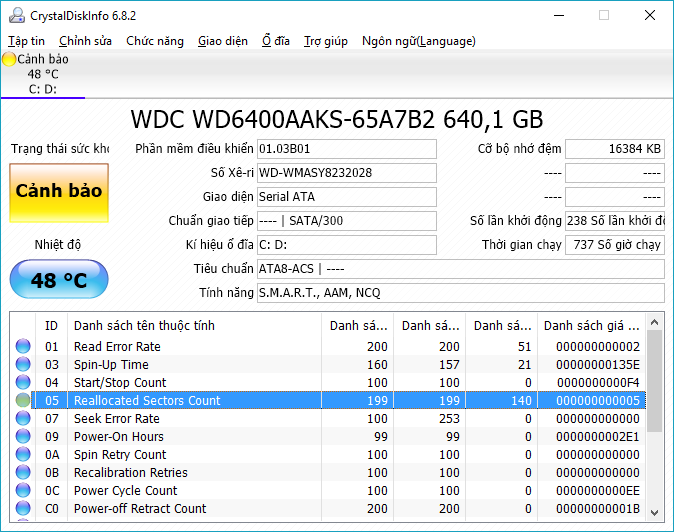Image resolution: width=674 pixels, height=532 pixels.
Task: Click the Tiêu chuẩn field ATA8-ACS
Action: pos(461,269)
